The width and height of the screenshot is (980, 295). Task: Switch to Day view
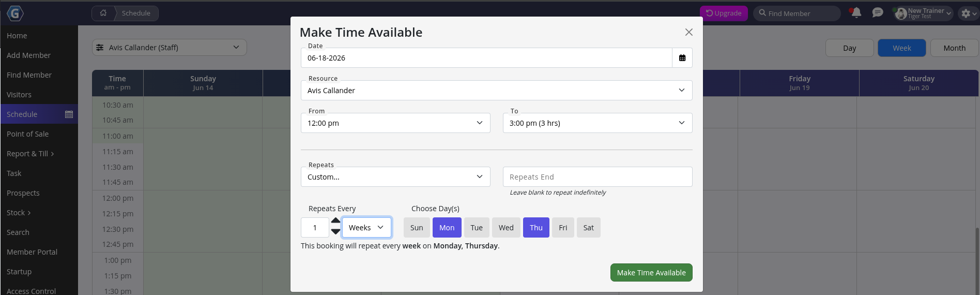(x=850, y=48)
